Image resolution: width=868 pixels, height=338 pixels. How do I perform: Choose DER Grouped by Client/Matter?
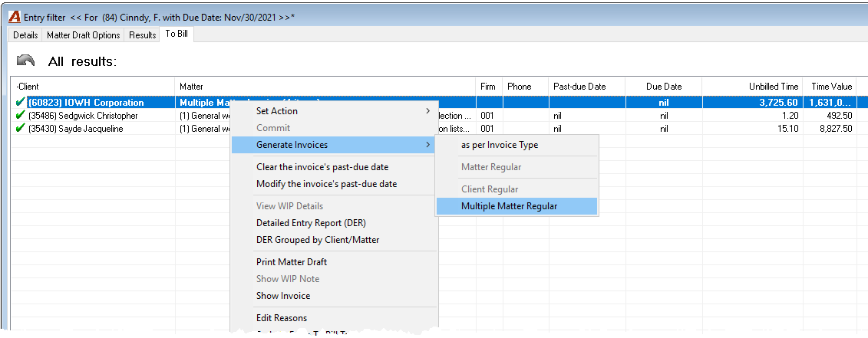click(x=318, y=240)
